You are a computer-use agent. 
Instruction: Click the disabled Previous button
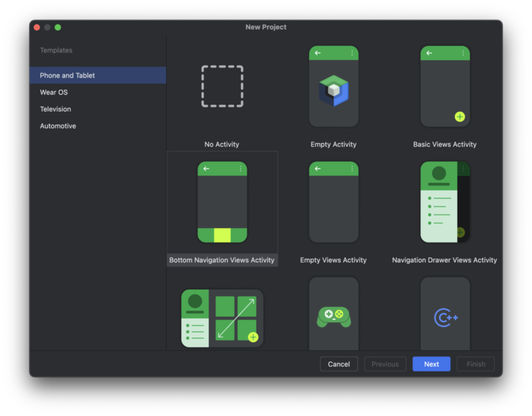[x=385, y=364]
